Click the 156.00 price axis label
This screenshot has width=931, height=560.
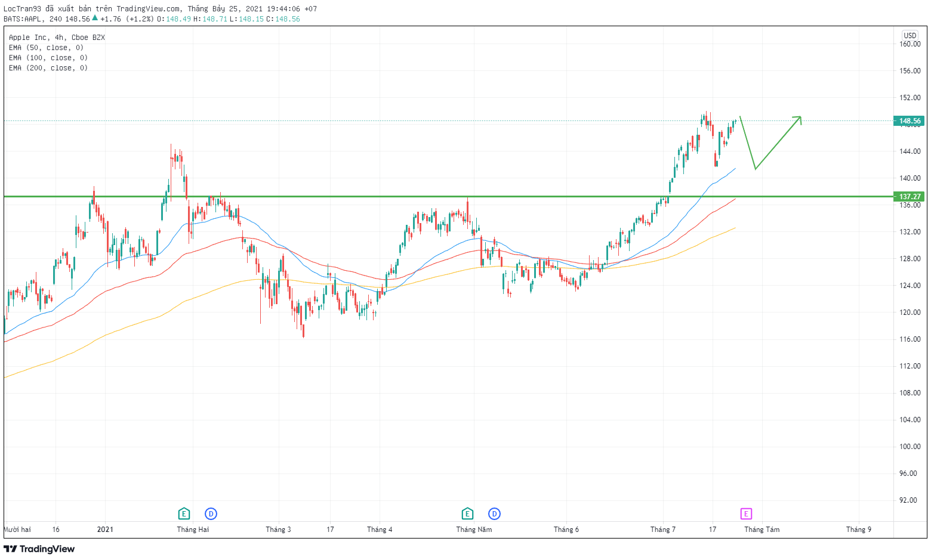[910, 71]
